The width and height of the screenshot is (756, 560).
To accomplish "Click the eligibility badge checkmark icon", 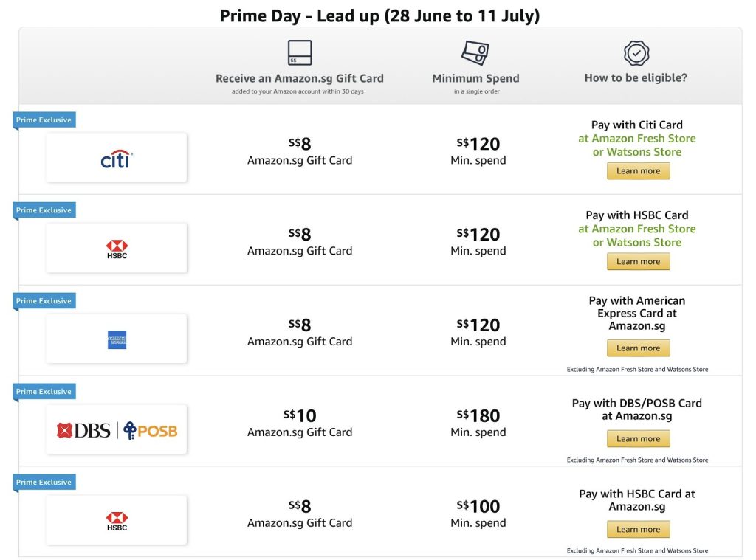I will (x=636, y=53).
